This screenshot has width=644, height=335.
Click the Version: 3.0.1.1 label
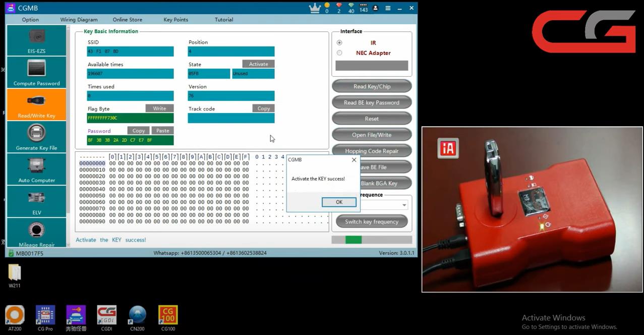coord(396,253)
